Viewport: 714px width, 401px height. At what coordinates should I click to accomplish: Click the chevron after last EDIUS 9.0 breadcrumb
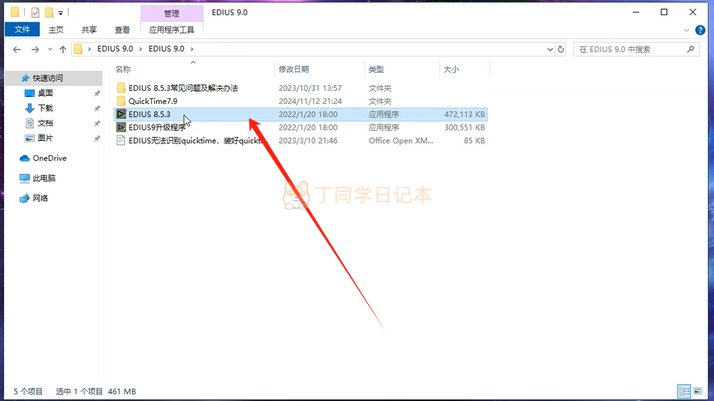coord(192,49)
